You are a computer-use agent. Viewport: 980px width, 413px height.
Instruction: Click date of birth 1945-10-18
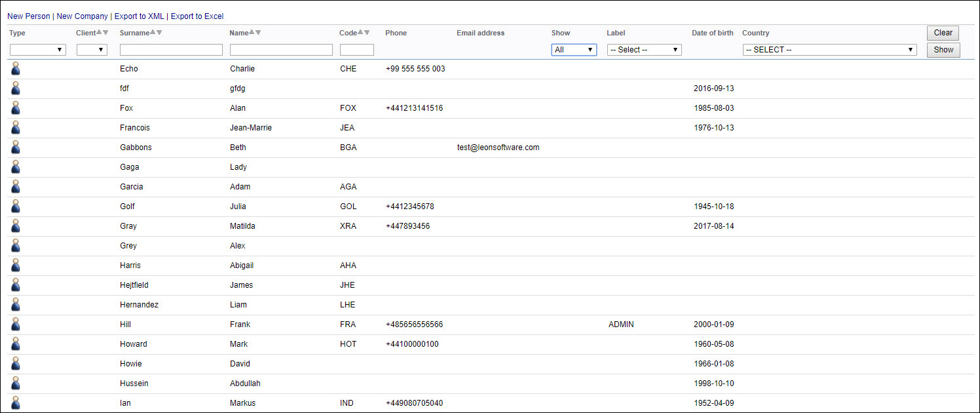(x=714, y=206)
